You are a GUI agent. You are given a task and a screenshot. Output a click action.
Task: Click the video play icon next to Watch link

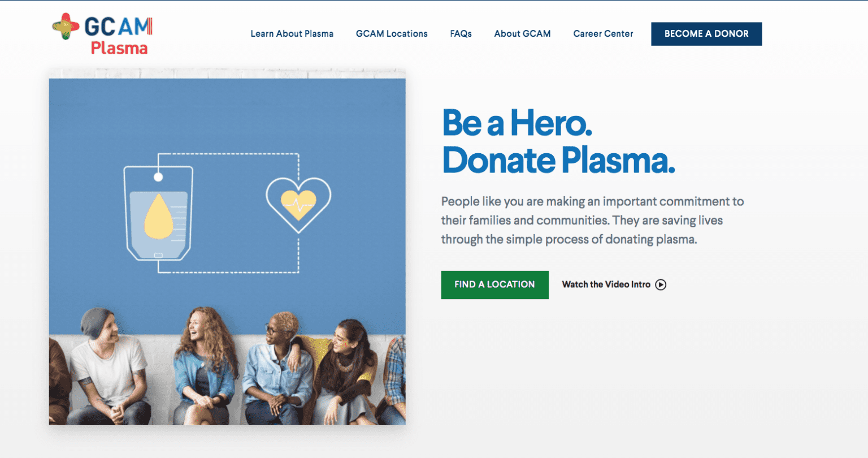tap(660, 284)
